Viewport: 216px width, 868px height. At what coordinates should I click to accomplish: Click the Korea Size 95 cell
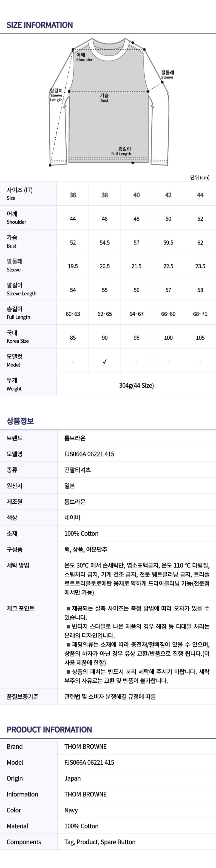pos(137,337)
